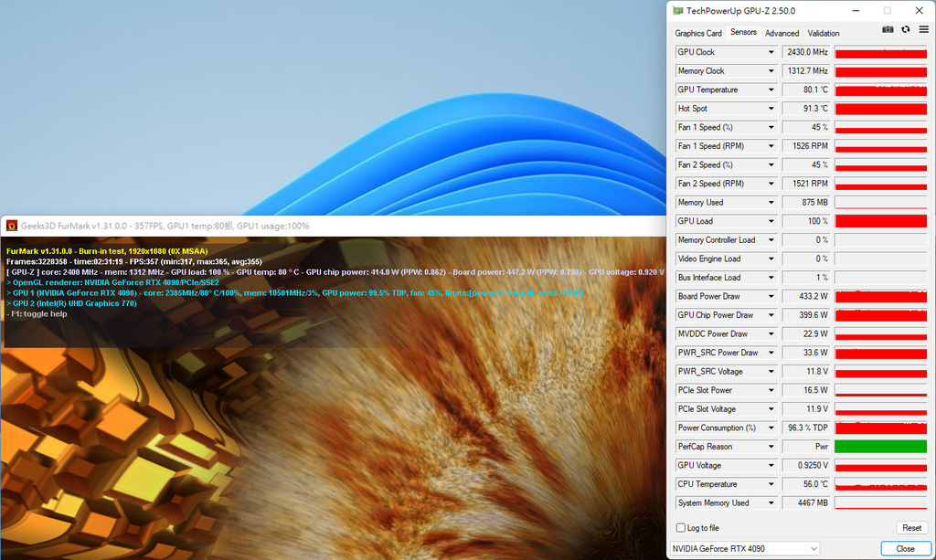Click the 433.2 W Board Power value

click(x=806, y=296)
